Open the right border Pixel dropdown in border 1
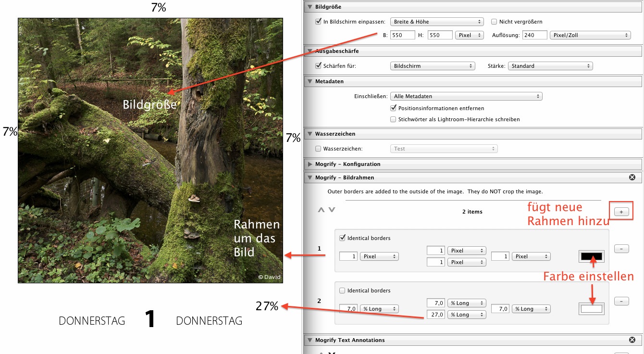Image resolution: width=644 pixels, height=354 pixels. point(531,257)
